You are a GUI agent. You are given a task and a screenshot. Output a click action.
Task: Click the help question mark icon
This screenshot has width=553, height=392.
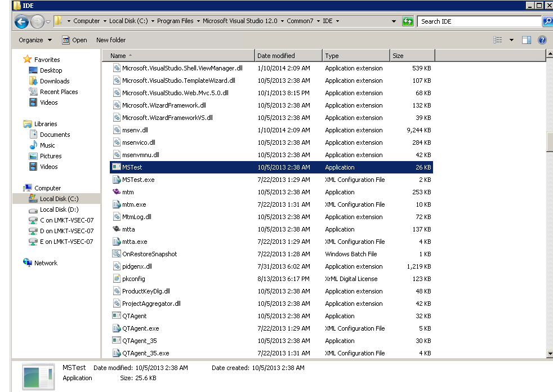point(542,40)
